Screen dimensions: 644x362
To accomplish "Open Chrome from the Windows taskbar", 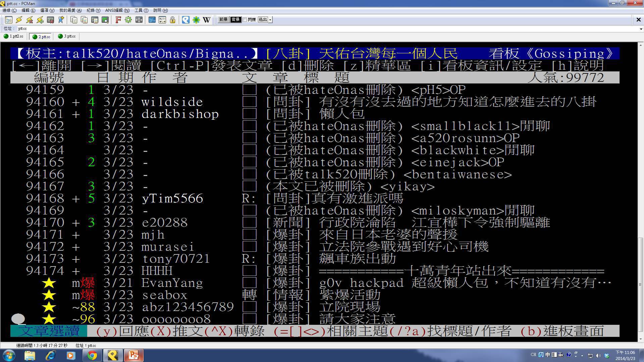I will 92,355.
